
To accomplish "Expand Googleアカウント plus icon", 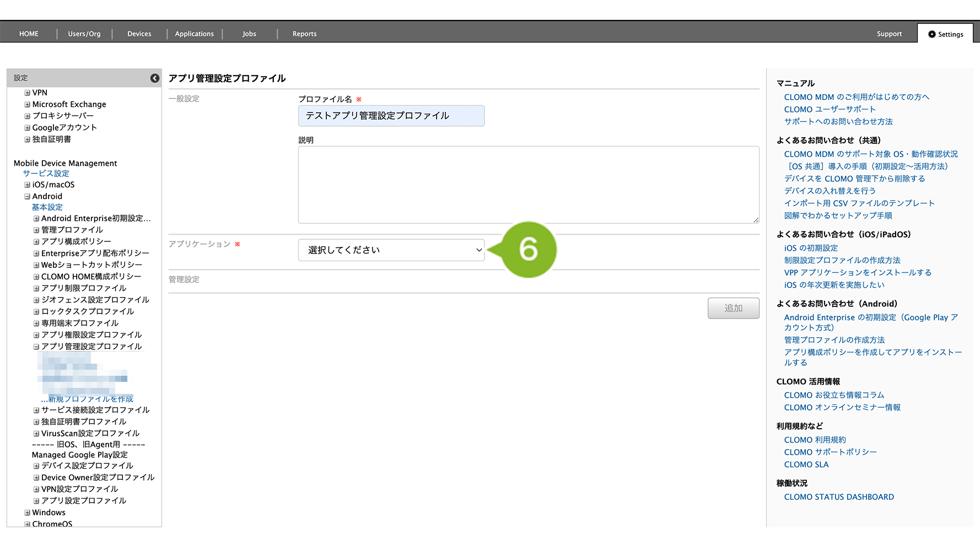I will click(27, 128).
